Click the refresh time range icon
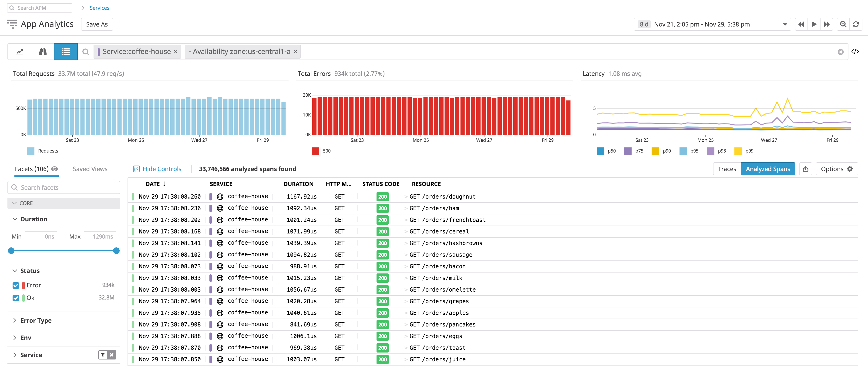 [856, 24]
